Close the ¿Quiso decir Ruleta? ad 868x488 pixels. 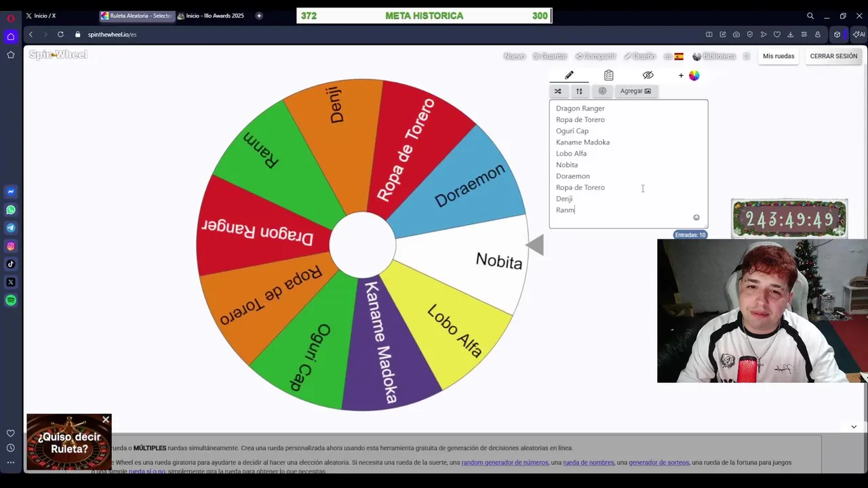tap(106, 420)
